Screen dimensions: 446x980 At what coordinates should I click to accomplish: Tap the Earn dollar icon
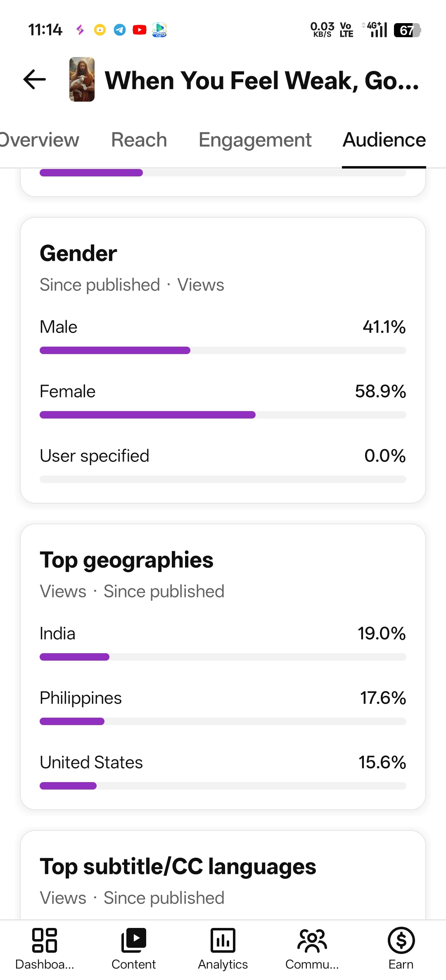[401, 940]
